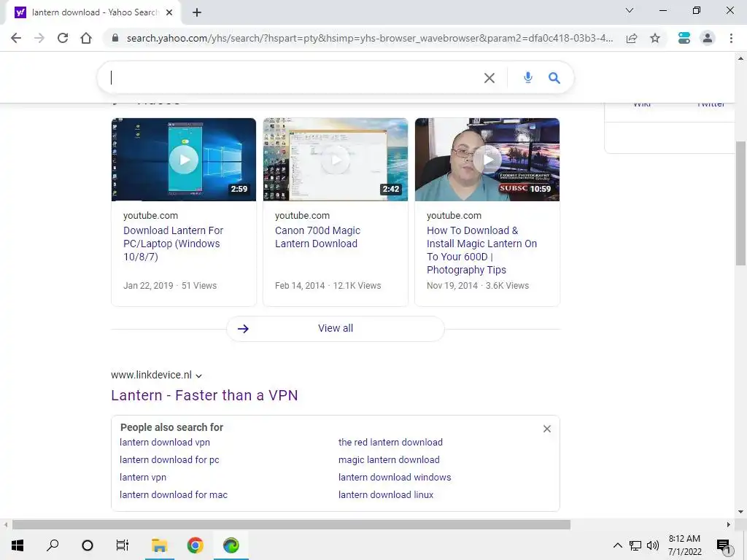
Task: Click the horizontal scrollbar thumb
Action: click(x=291, y=525)
